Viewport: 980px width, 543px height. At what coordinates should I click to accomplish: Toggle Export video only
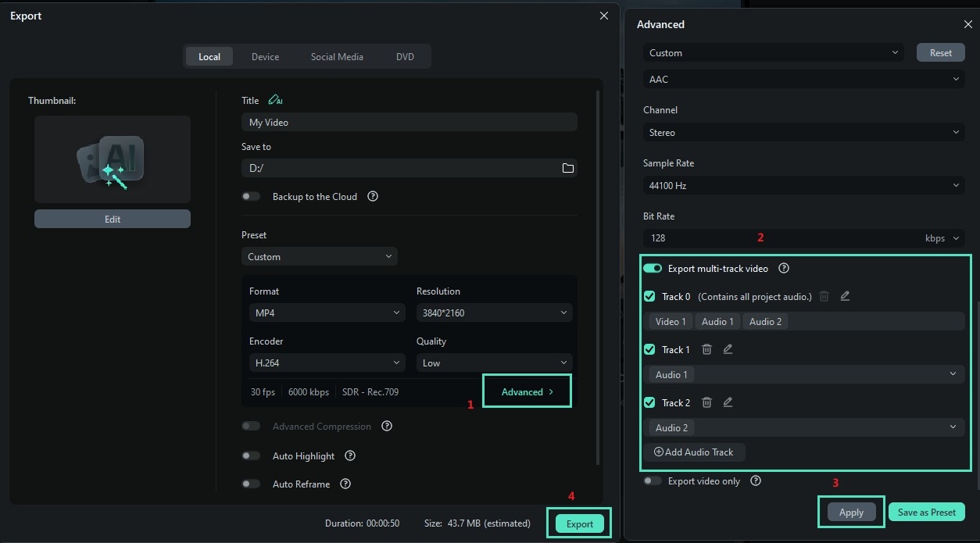(x=653, y=480)
